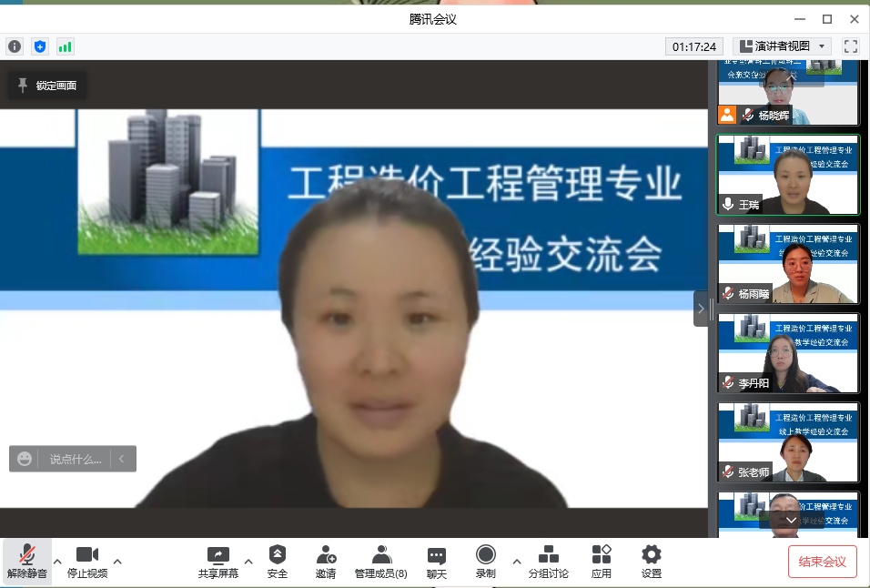Screen dimensions: 870x588
Task: Open 演讲者视图 view layout dropdown
Action: click(x=783, y=46)
